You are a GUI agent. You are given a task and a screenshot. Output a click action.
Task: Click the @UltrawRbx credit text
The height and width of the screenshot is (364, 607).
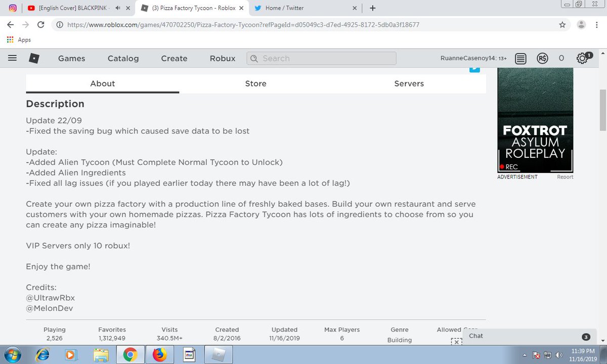51,298
